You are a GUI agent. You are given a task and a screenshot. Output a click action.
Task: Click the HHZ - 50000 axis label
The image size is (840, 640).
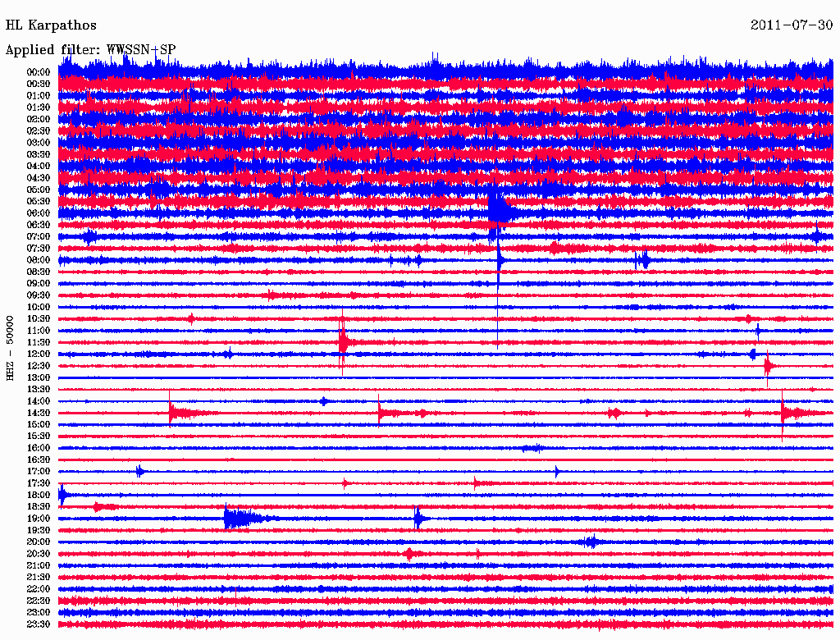pos(10,349)
